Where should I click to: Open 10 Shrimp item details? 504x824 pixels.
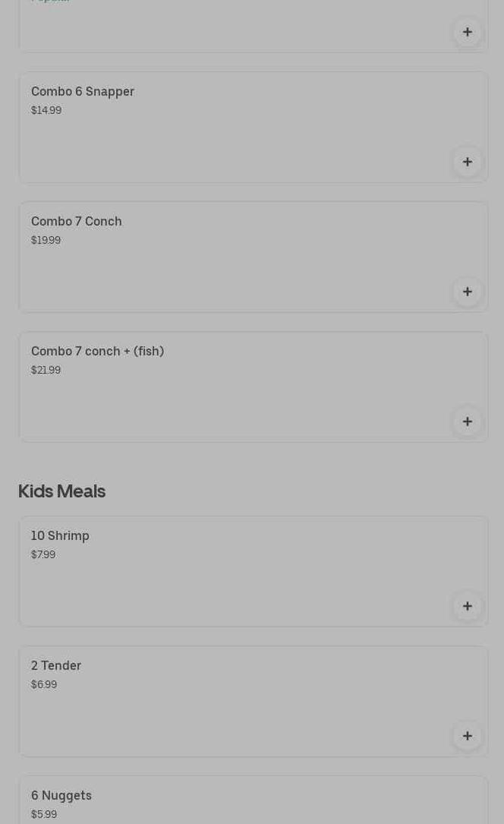click(x=60, y=535)
